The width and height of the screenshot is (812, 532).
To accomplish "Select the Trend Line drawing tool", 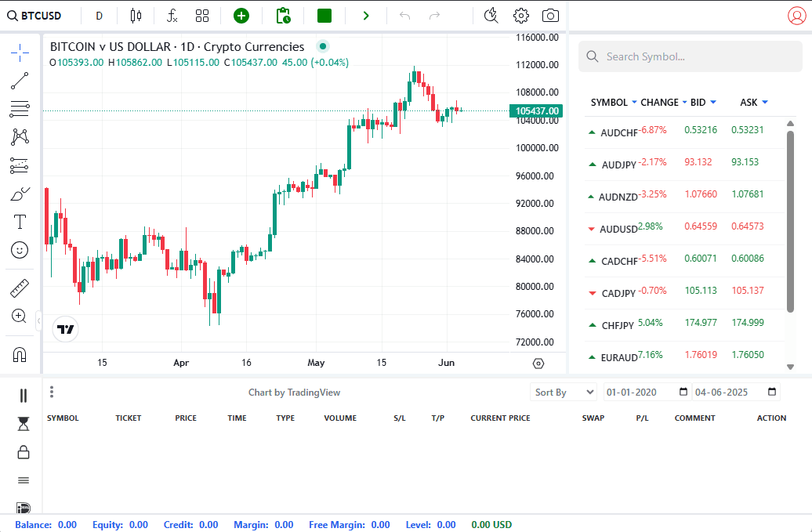I will (20, 80).
